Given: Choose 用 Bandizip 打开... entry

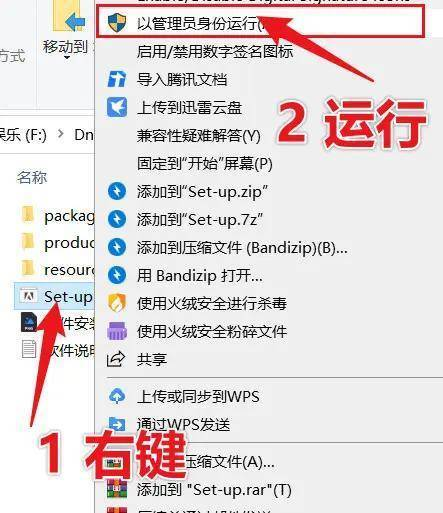Looking at the screenshot, I should click(x=199, y=275).
